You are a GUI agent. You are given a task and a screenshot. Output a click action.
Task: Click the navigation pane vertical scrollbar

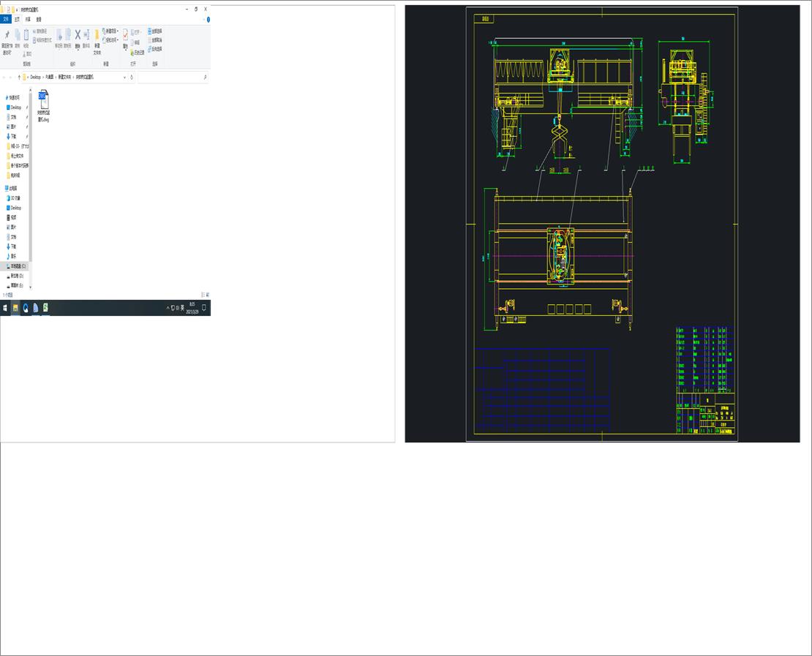pos(31,176)
